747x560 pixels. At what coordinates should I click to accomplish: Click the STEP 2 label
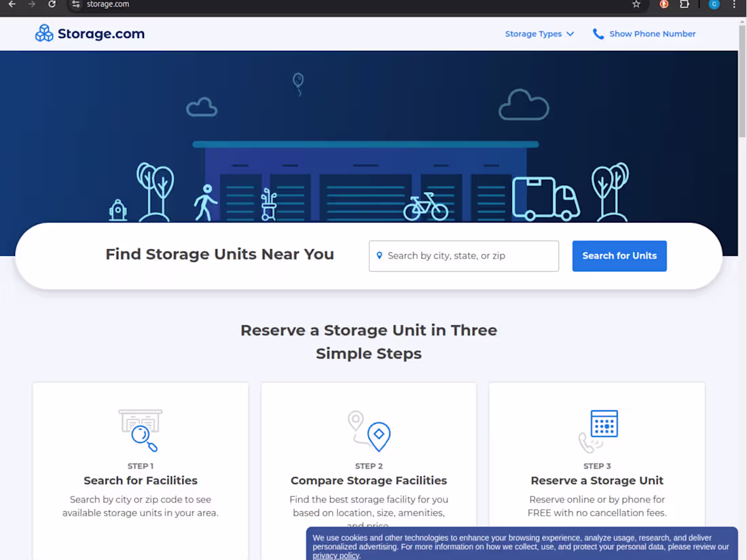tap(369, 466)
